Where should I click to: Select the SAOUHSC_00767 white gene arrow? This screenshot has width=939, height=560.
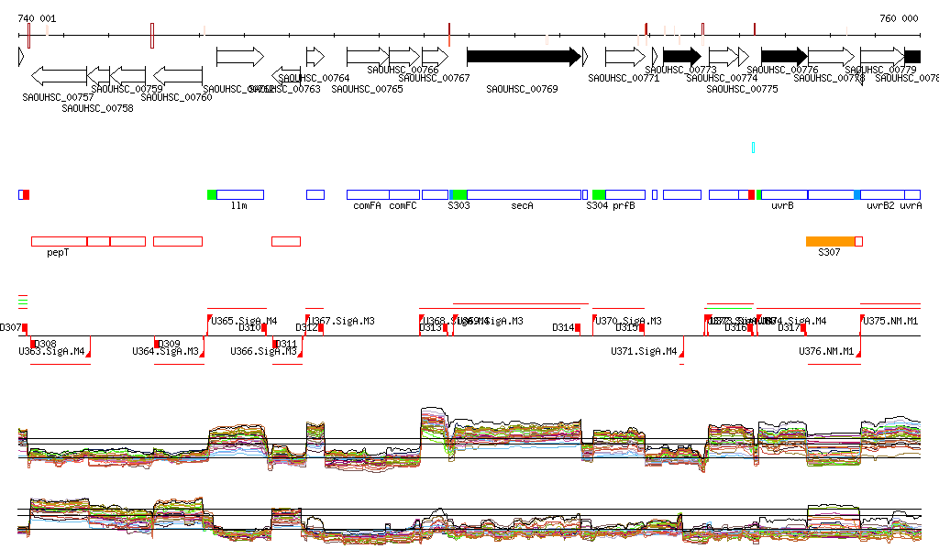435,57
